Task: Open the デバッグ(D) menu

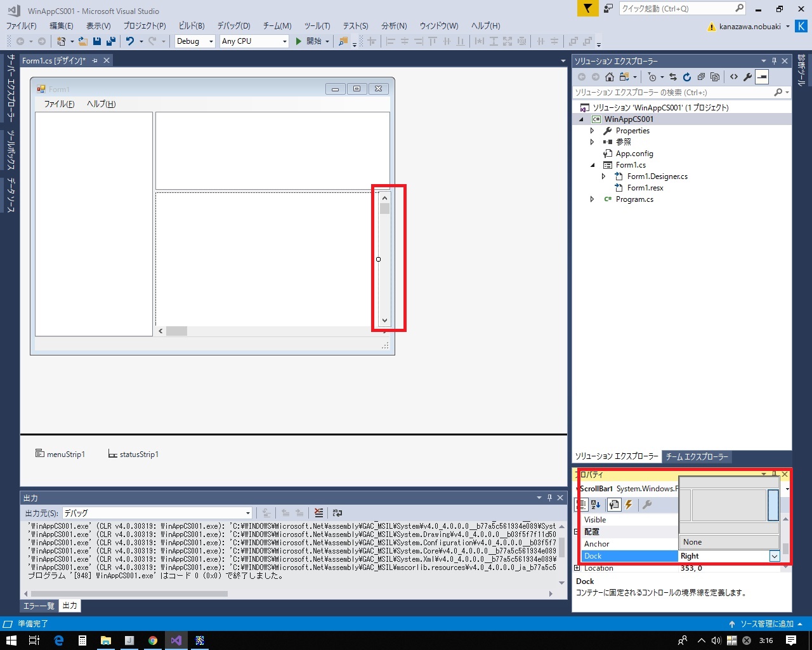Action: pos(233,26)
